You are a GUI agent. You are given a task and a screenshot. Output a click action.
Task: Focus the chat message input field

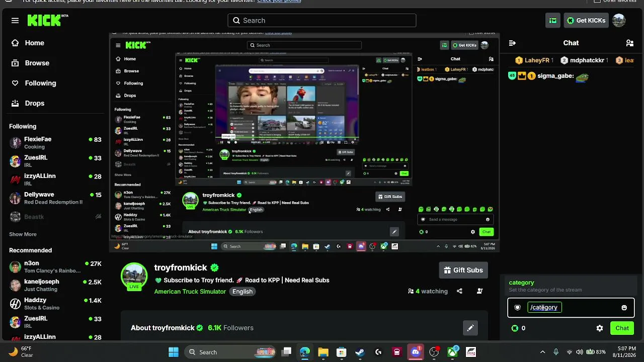[571, 308]
